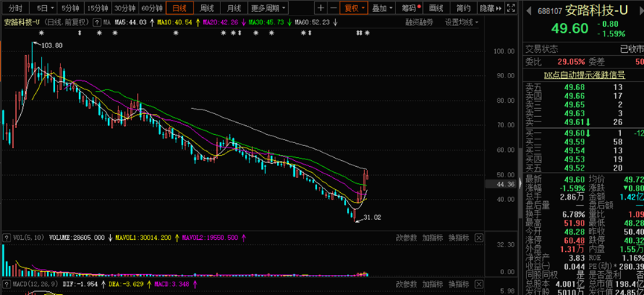Close the MACD indicator panel
Screen dimensions: 644x295
click(x=479, y=284)
